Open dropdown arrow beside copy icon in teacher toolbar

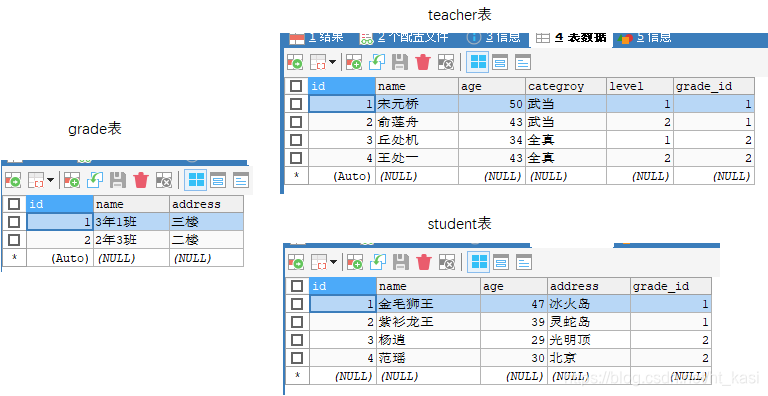[x=333, y=62]
